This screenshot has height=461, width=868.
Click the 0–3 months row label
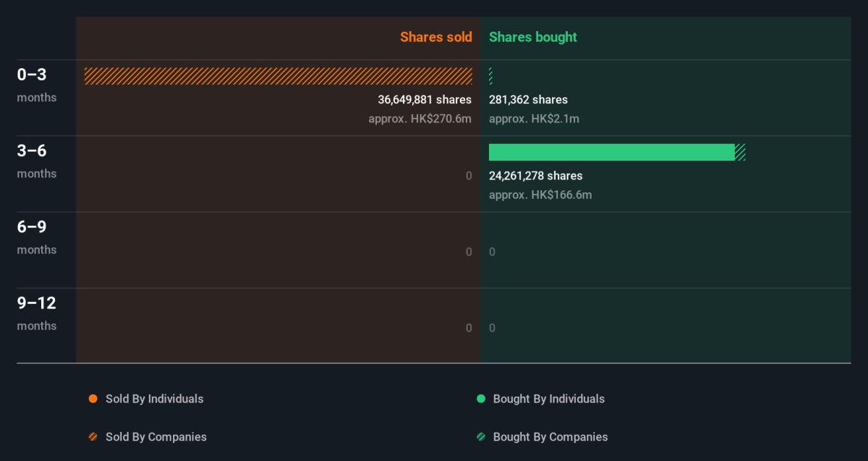37,84
